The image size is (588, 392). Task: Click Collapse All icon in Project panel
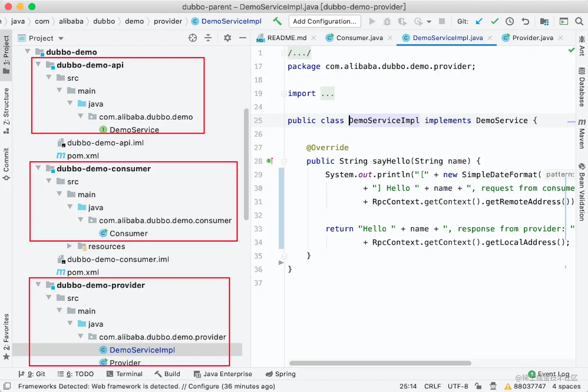(208, 38)
